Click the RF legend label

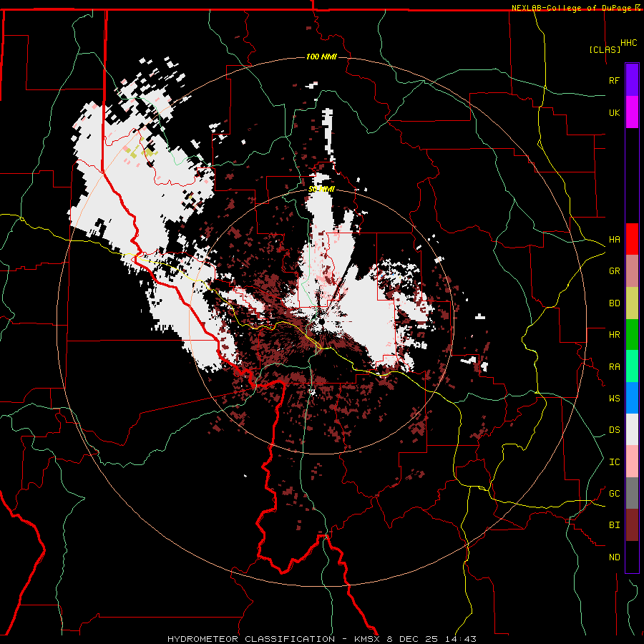click(x=614, y=80)
